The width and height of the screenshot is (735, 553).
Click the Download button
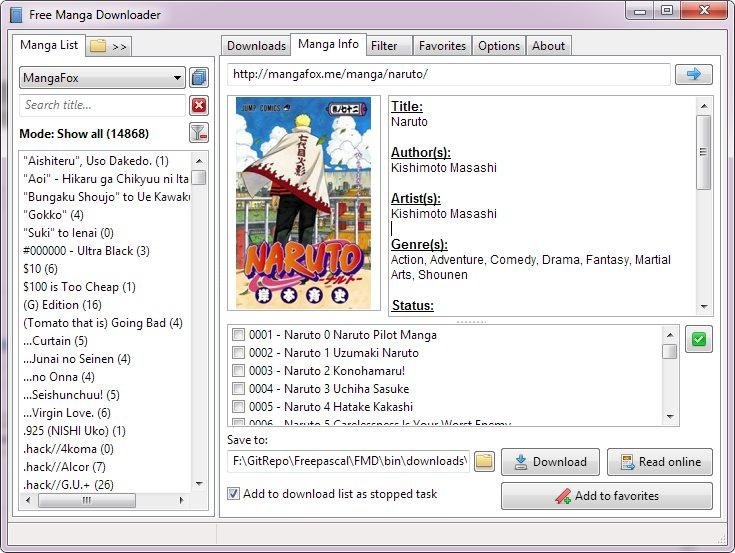[x=550, y=462]
